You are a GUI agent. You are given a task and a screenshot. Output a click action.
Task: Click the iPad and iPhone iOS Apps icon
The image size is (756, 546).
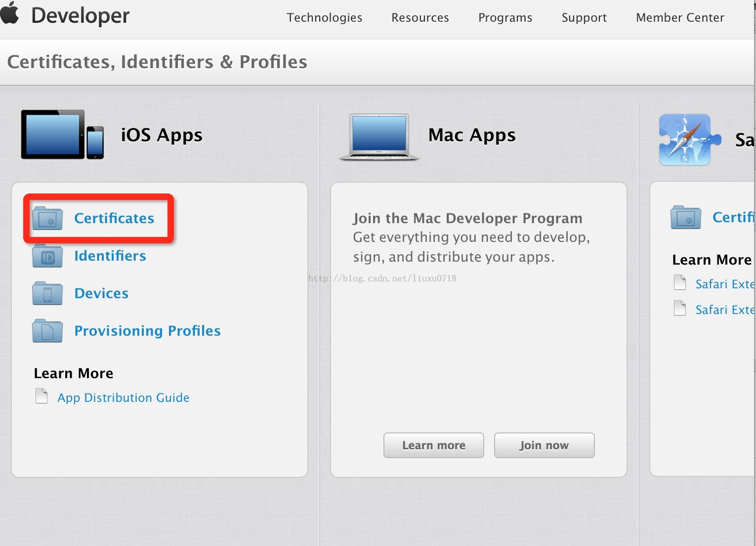[x=62, y=134]
